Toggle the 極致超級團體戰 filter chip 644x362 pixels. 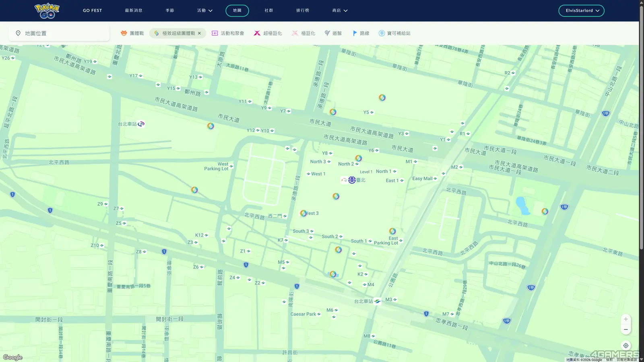(x=178, y=33)
